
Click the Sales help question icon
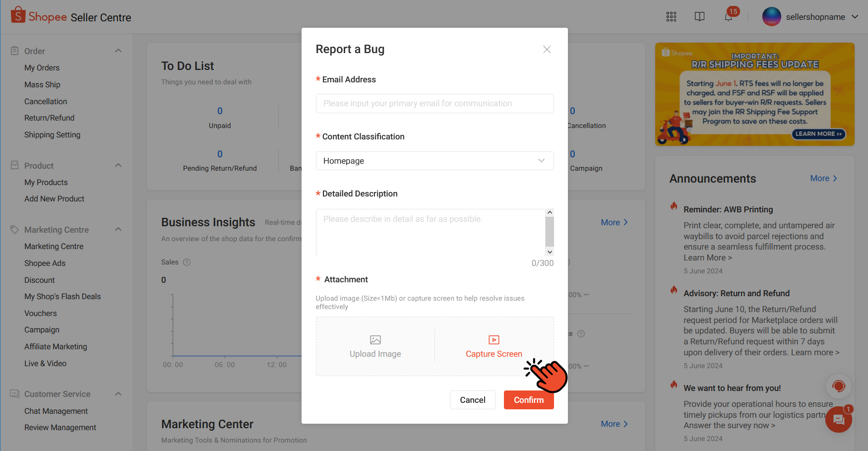pos(186,262)
